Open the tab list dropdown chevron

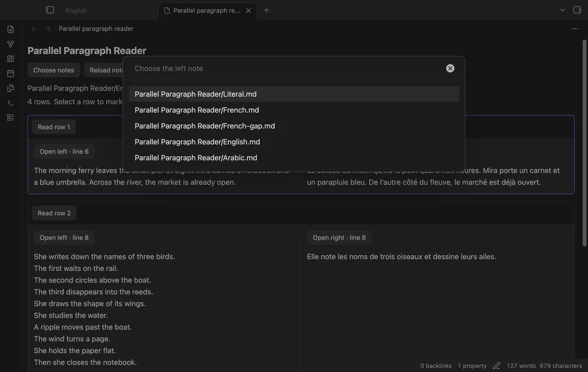point(563,10)
